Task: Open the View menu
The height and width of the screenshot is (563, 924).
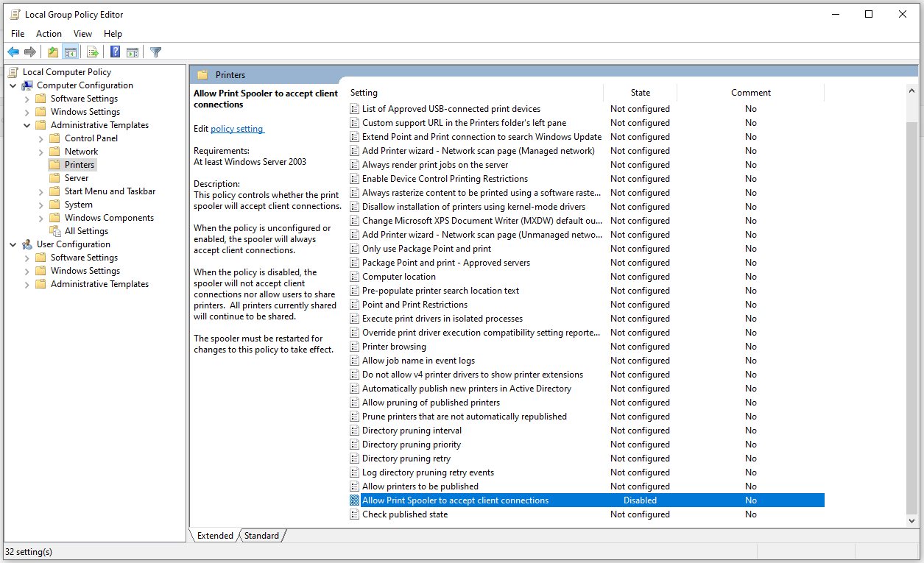Action: point(82,34)
